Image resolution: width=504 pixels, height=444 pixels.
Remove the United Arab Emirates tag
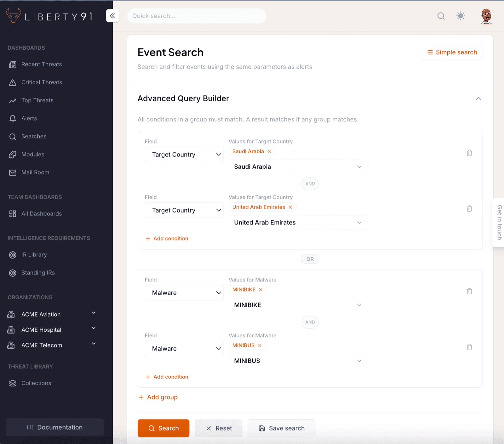[x=290, y=207]
